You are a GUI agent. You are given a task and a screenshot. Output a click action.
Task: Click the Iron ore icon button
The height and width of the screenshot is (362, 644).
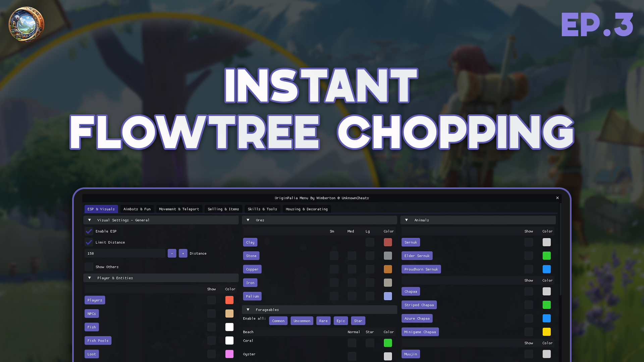[x=250, y=283]
